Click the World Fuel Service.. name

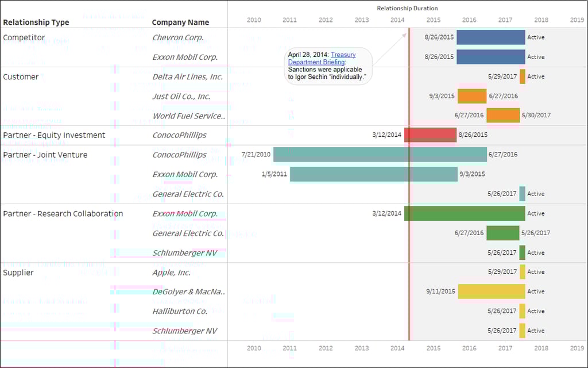[188, 116]
